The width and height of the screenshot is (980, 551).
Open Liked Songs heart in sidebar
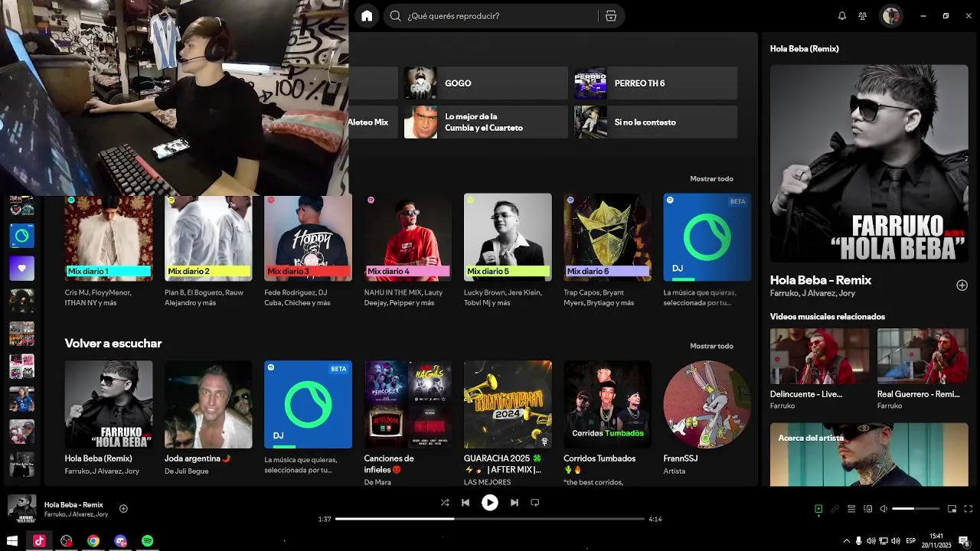pyautogui.click(x=21, y=269)
